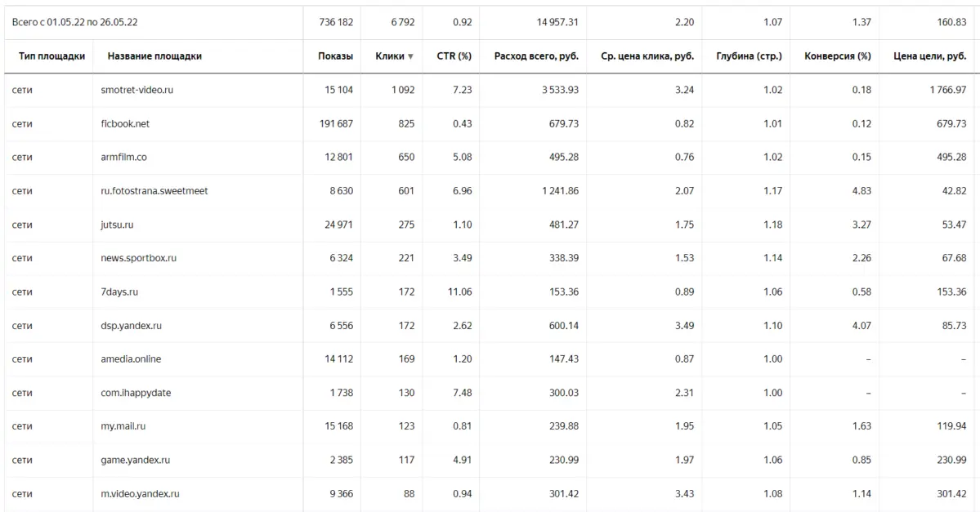This screenshot has width=980, height=512.
Task: Click the m.video.yandex.ru site name
Action: point(140,494)
